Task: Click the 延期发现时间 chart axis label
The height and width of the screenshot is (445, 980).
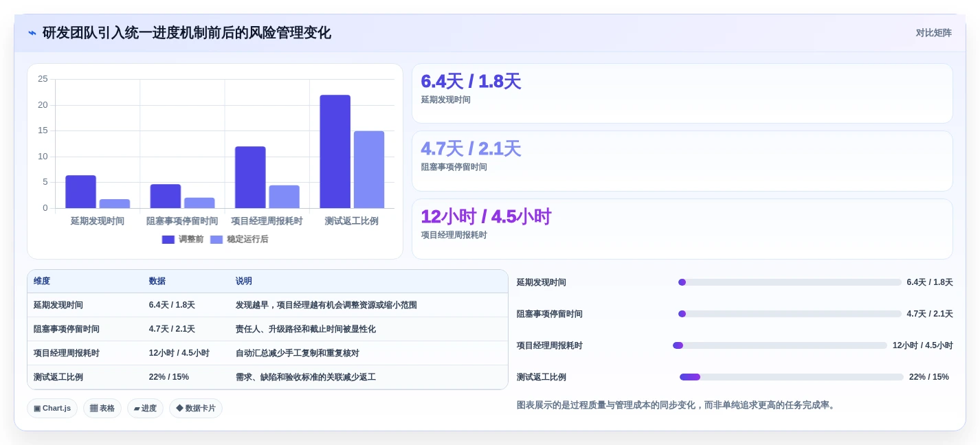Action: tap(98, 221)
